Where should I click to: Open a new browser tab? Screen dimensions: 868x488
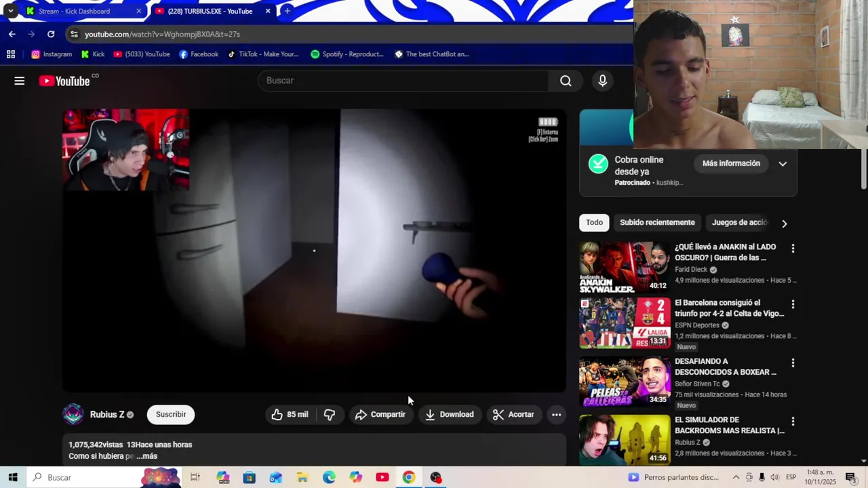click(288, 11)
